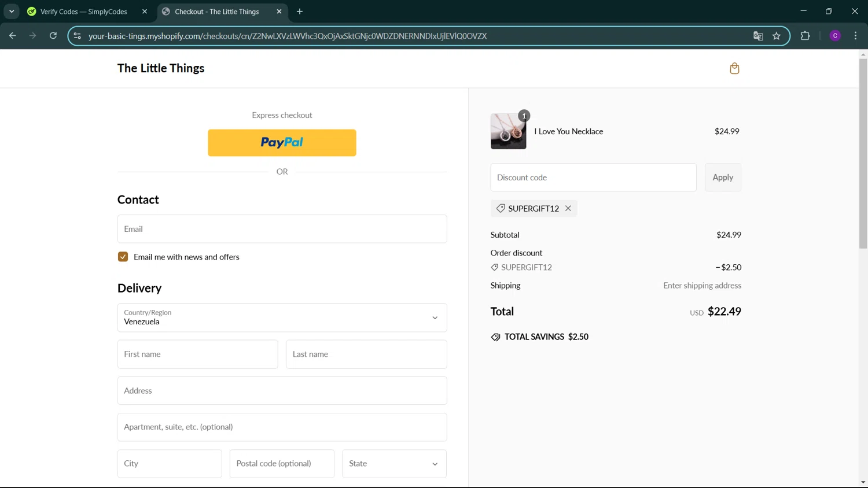This screenshot has height=488, width=868.
Task: Click the discount amount −$2.50
Action: click(x=729, y=267)
